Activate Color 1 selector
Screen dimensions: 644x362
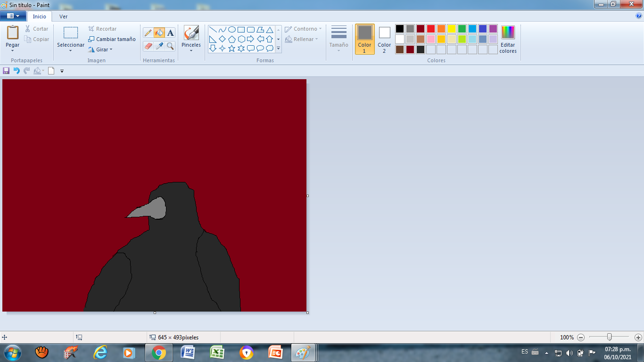click(364, 39)
